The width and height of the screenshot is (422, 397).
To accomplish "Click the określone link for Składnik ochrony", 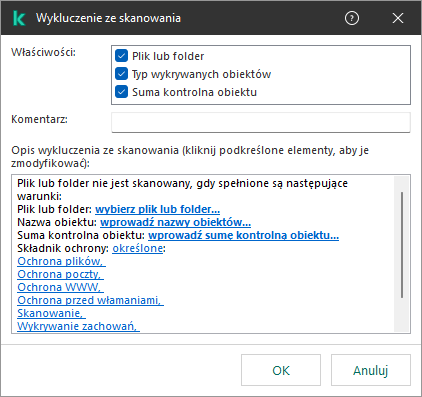I will [x=138, y=248].
